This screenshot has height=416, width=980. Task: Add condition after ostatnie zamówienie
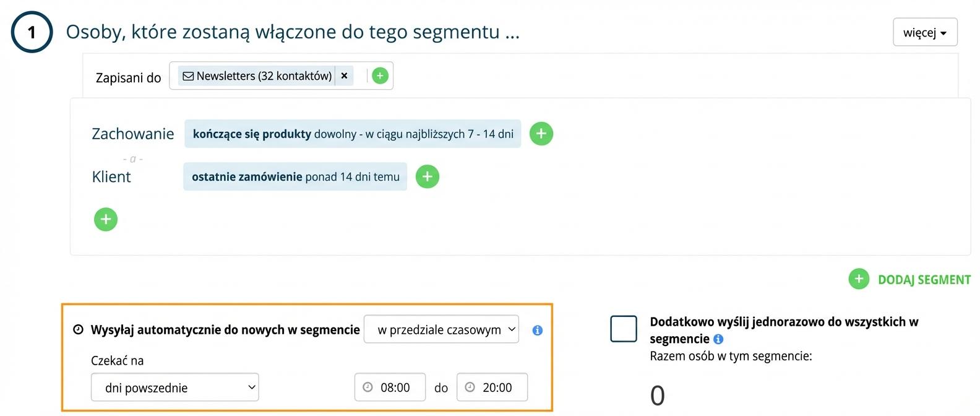click(427, 176)
